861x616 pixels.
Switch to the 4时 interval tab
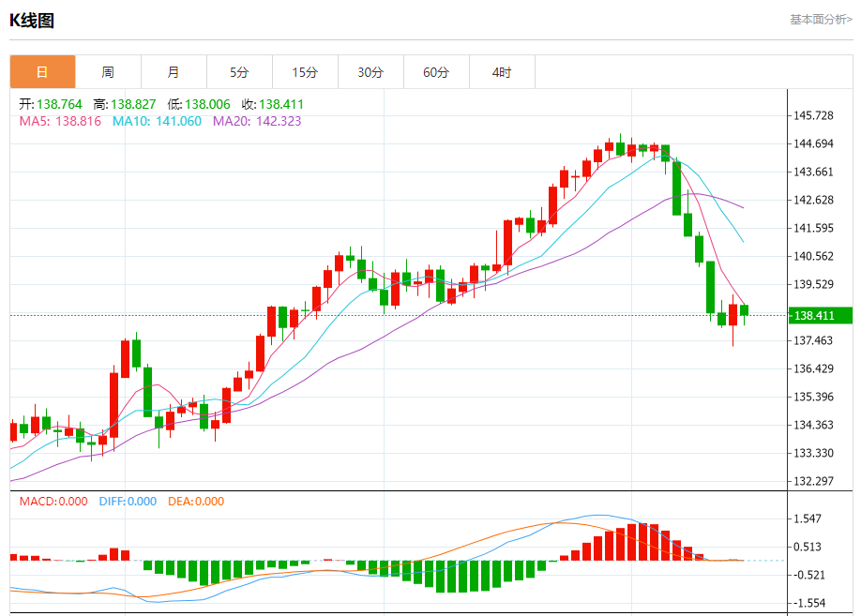(x=502, y=72)
